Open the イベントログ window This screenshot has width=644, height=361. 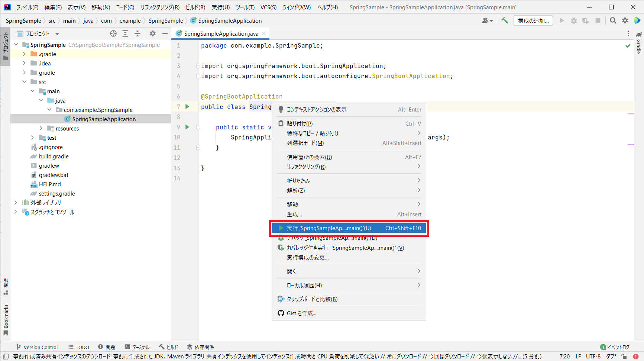[x=615, y=347]
